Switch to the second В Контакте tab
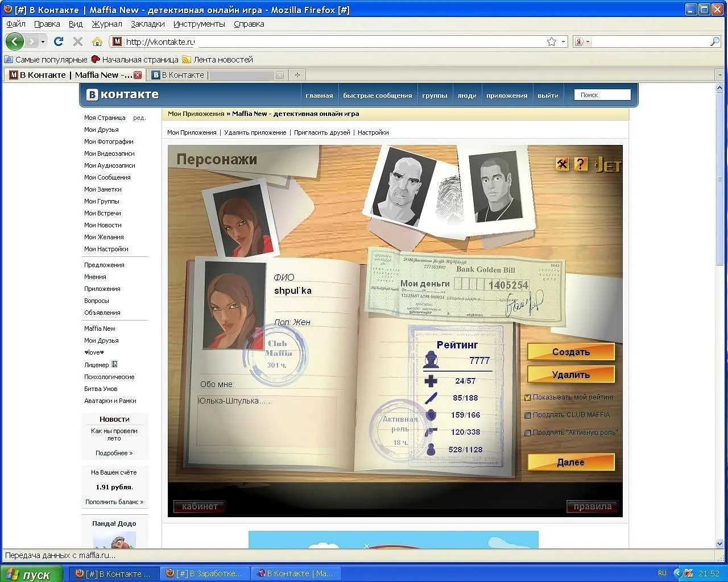The height and width of the screenshot is (582, 728). pyautogui.click(x=217, y=75)
